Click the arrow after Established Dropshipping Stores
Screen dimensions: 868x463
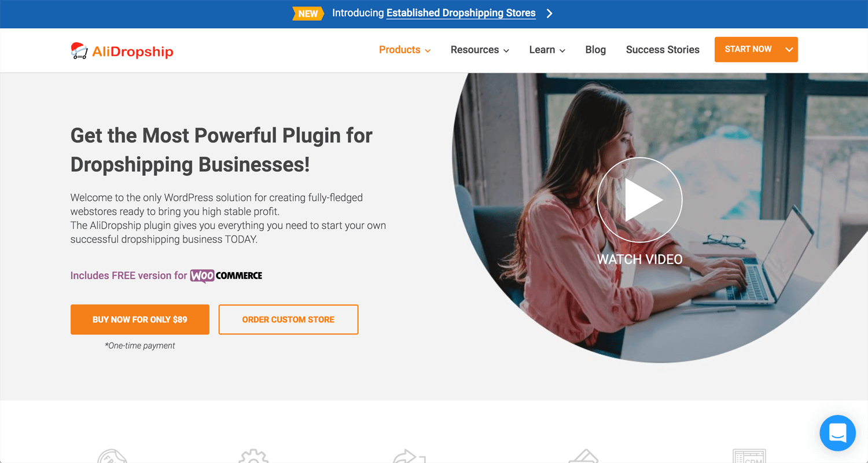click(x=550, y=13)
